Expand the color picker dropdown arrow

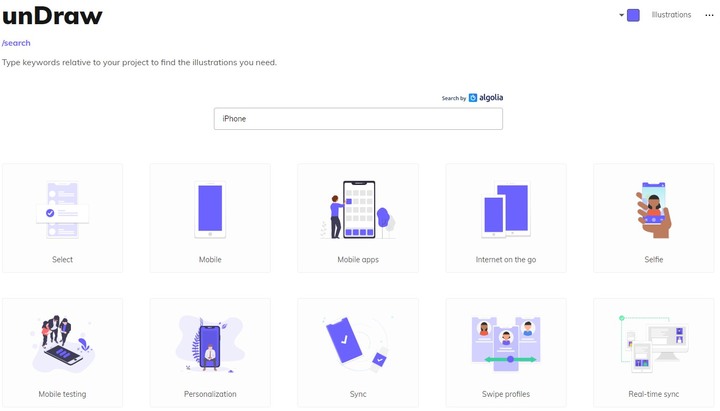click(621, 15)
